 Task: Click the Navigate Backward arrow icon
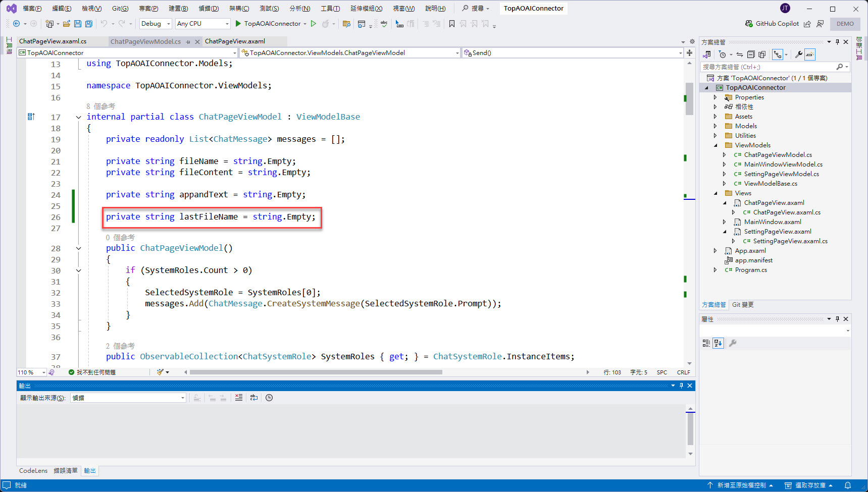point(16,24)
